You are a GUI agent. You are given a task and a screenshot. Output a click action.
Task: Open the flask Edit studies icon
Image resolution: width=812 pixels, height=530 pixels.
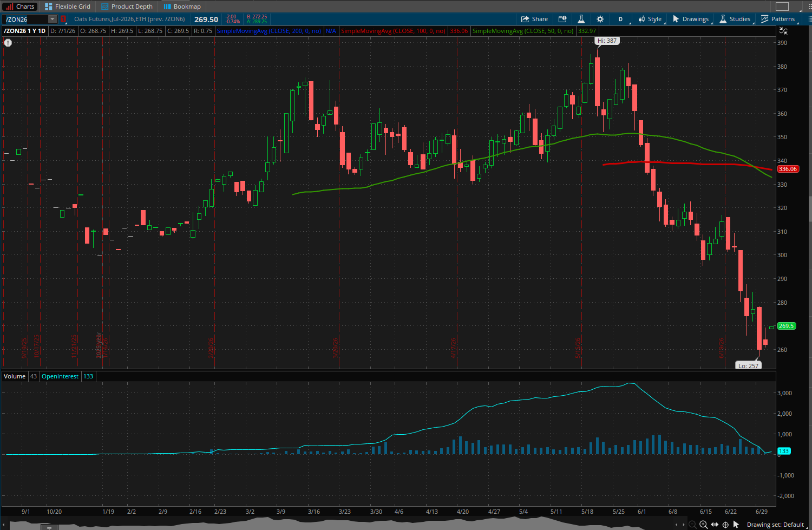[581, 19]
